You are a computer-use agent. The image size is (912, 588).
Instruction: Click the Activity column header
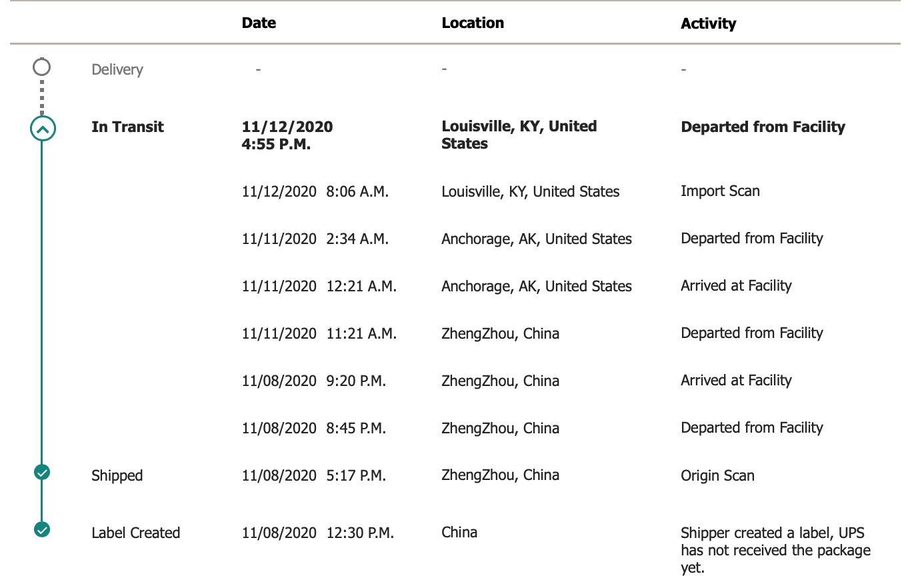click(x=708, y=23)
